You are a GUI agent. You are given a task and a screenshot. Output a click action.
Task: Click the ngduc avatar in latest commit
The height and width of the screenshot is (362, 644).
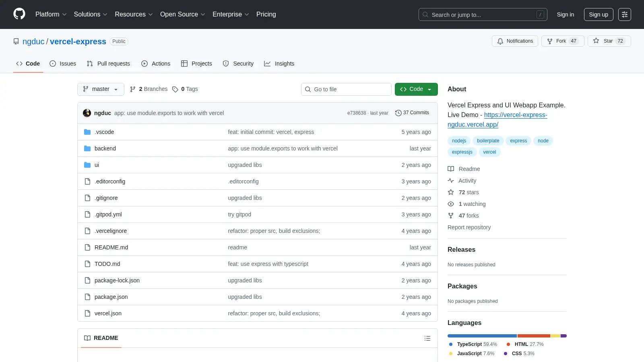[x=87, y=113]
